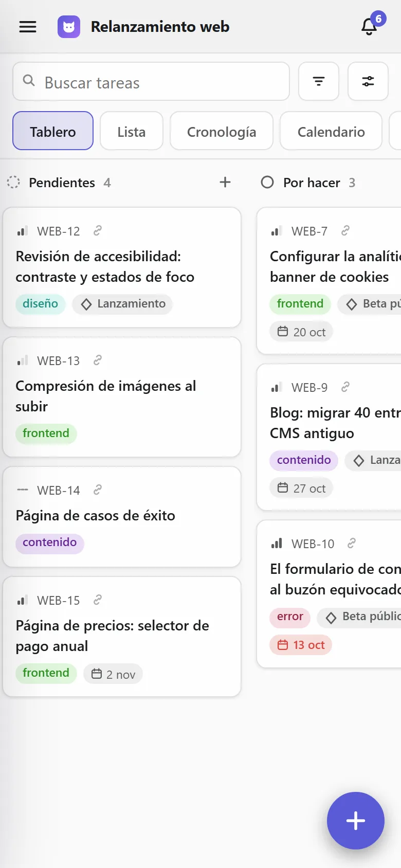
Task: Click the purple cat app logo
Action: pyautogui.click(x=69, y=27)
